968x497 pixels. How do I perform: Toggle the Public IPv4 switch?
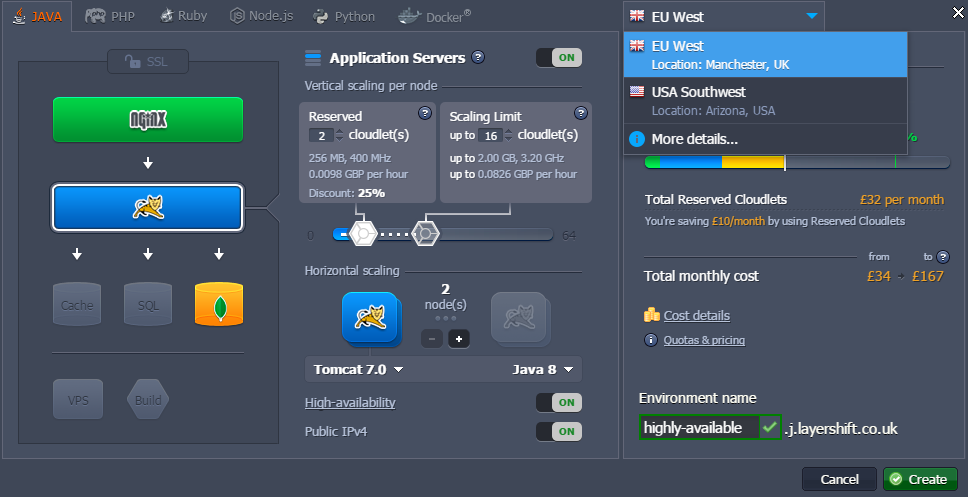click(559, 432)
